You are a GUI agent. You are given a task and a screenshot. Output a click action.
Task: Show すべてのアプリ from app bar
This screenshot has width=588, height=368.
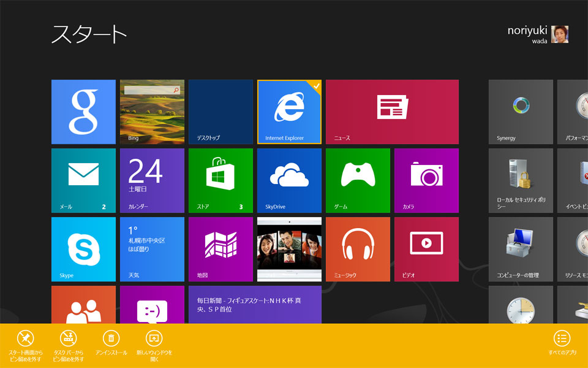coord(562,343)
